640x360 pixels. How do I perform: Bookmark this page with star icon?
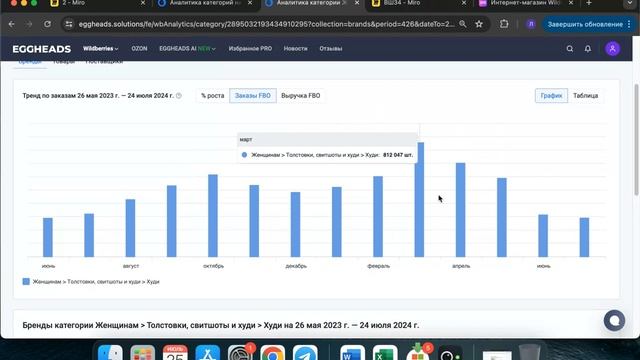point(479,24)
